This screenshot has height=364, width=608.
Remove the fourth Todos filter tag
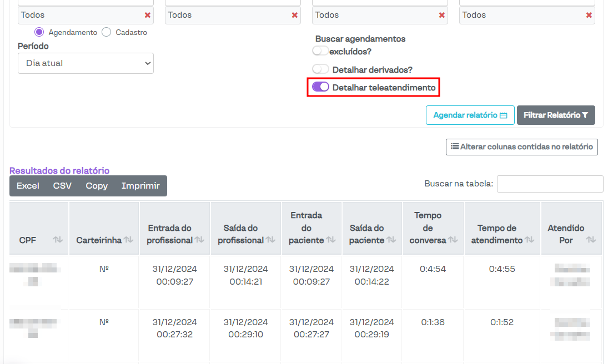coord(589,15)
